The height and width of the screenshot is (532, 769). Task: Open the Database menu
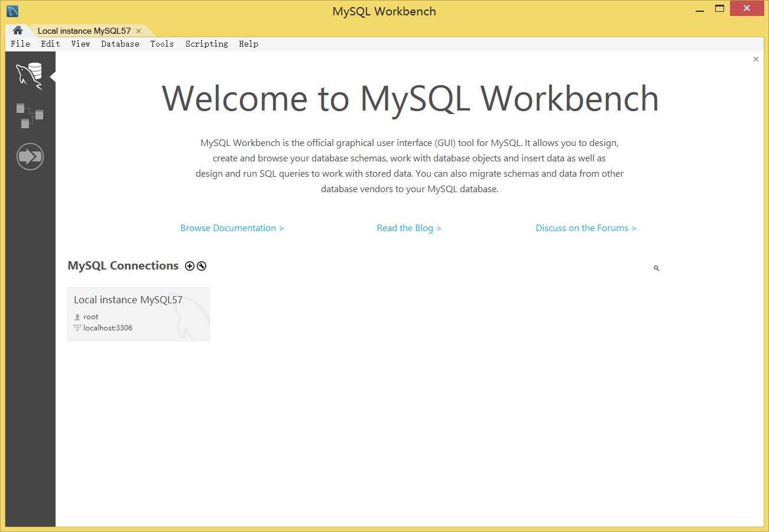[120, 44]
